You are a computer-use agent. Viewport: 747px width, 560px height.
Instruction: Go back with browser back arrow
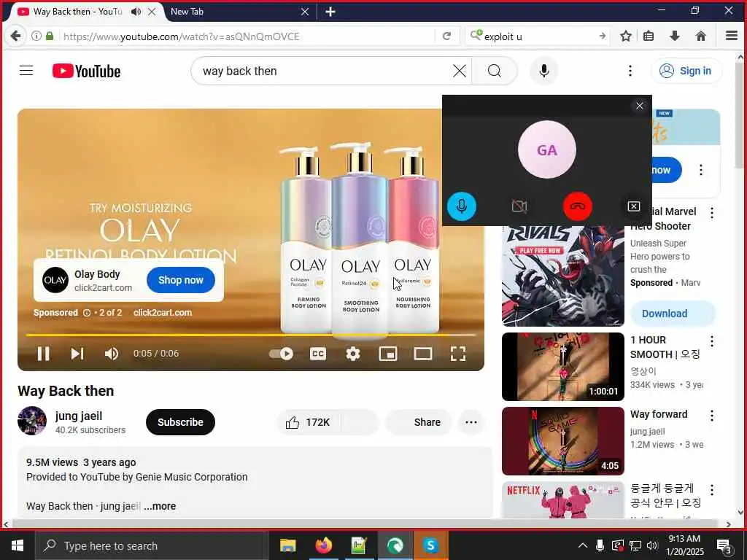point(16,36)
